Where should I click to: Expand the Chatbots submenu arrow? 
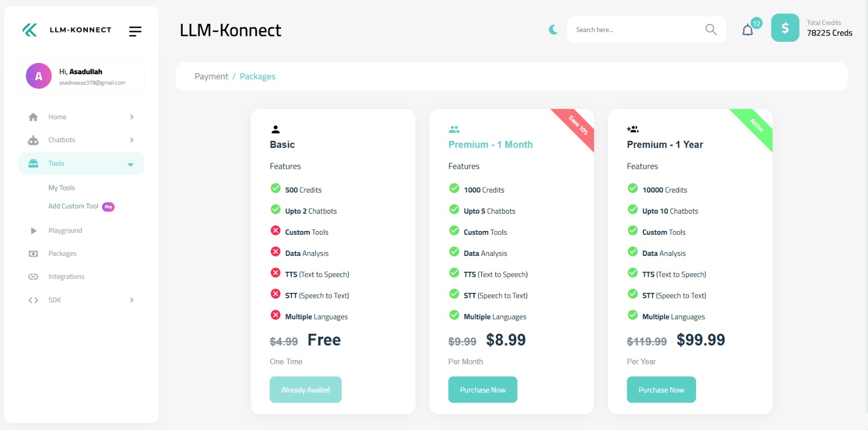pos(132,140)
